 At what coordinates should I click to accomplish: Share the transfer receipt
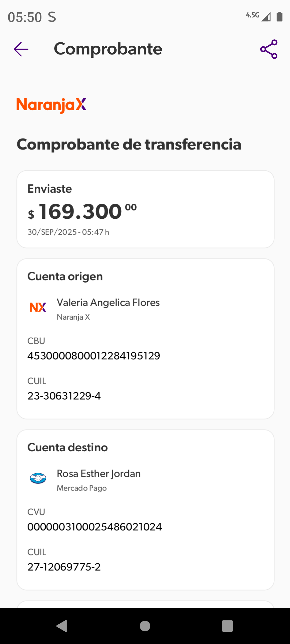pos(269,49)
